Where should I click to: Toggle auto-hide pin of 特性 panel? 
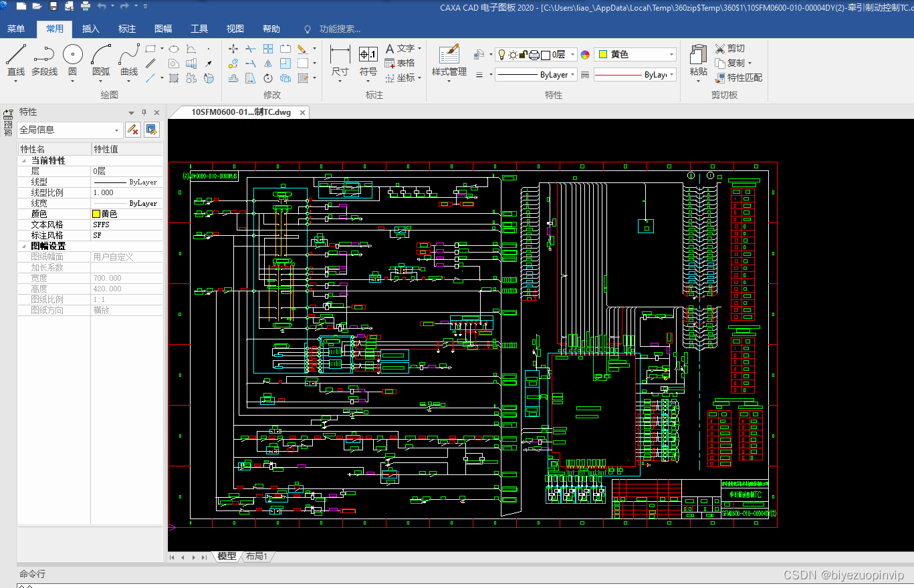click(x=144, y=112)
